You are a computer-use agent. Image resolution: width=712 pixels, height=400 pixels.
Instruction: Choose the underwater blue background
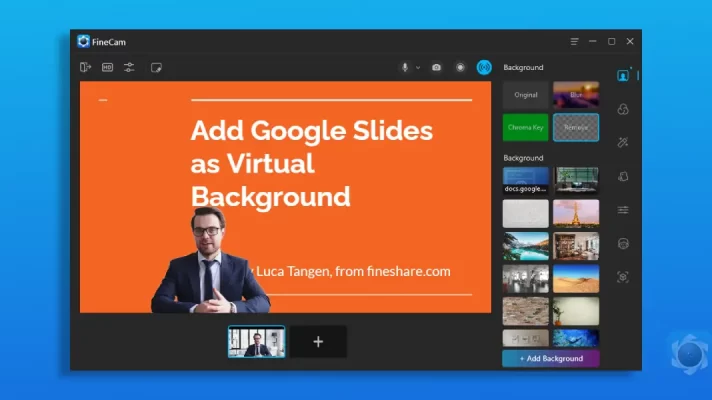[576, 338]
